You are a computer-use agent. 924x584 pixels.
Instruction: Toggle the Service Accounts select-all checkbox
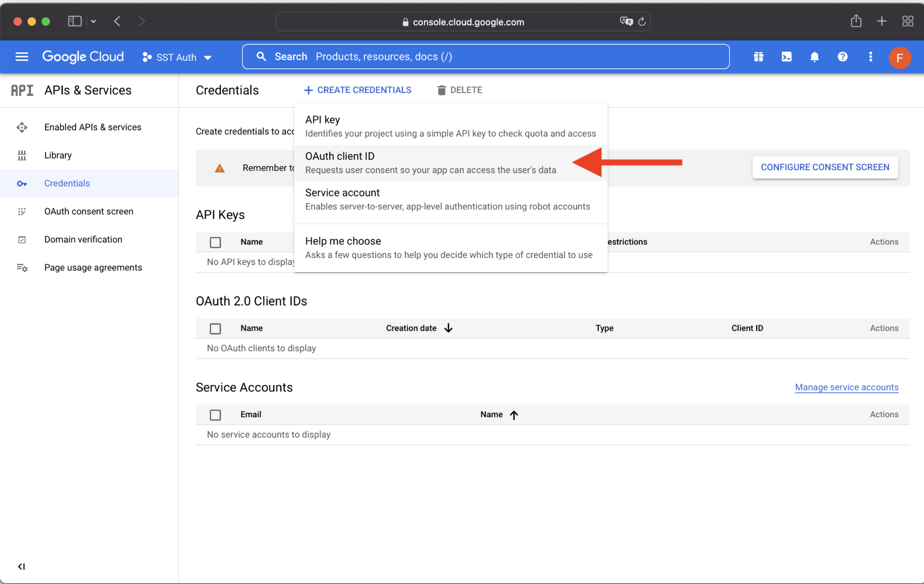point(215,415)
